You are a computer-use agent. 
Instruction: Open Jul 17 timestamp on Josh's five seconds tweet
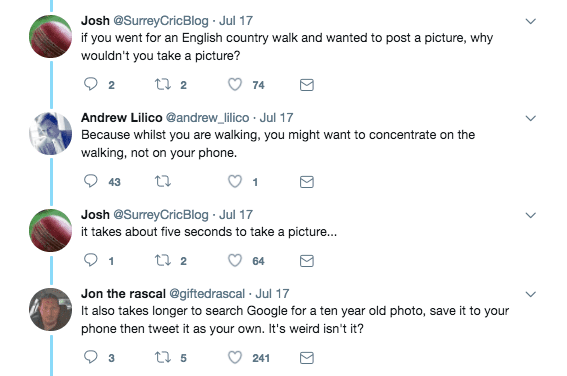(x=236, y=215)
